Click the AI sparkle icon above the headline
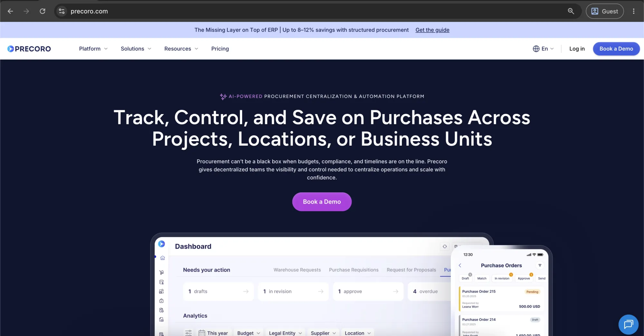 click(223, 97)
